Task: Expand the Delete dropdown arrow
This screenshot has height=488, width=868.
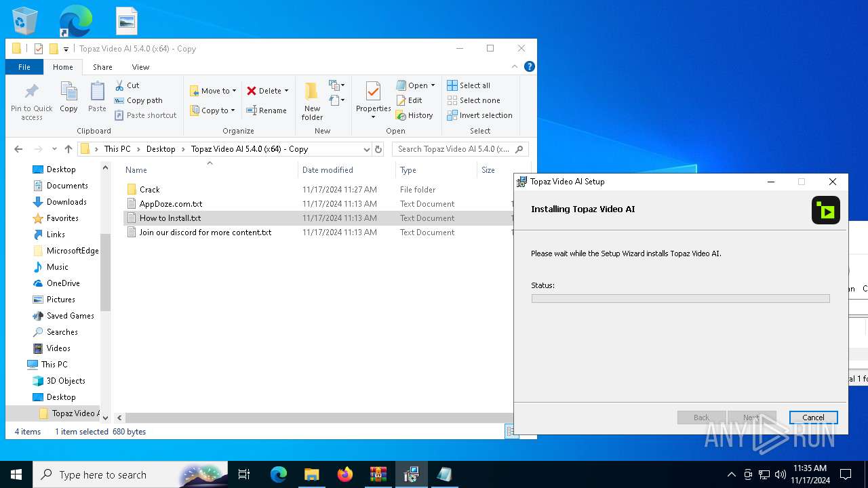Action: (286, 91)
